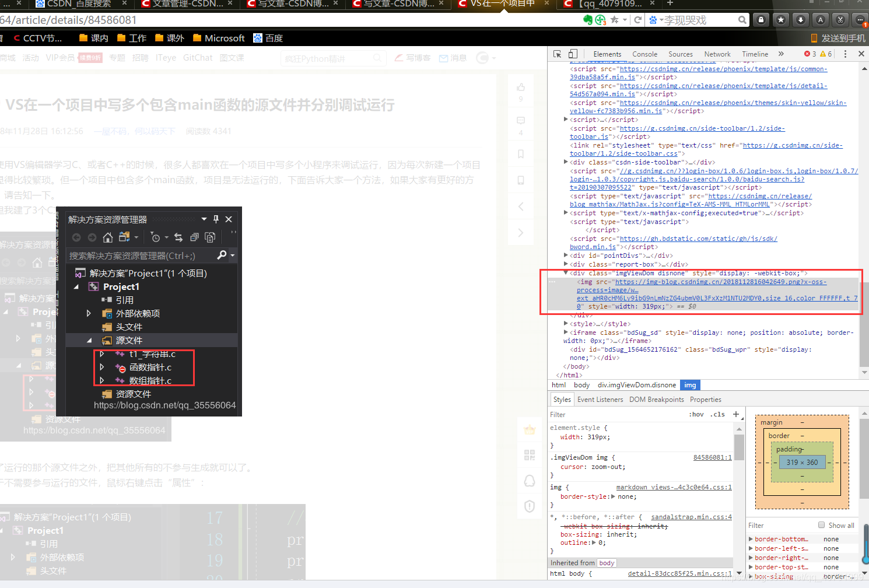Open downloads via arrow toolbar button
The height and width of the screenshot is (588, 869).
point(801,20)
